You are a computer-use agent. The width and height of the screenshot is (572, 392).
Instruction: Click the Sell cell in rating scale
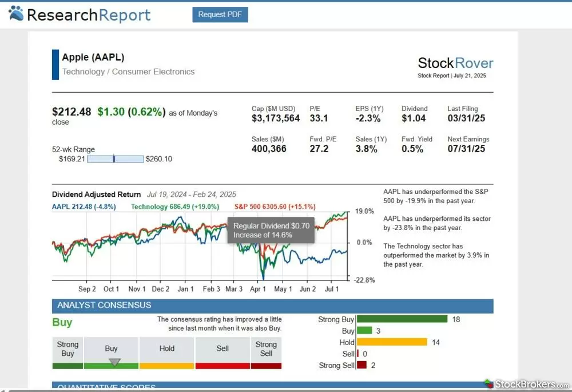(x=223, y=353)
